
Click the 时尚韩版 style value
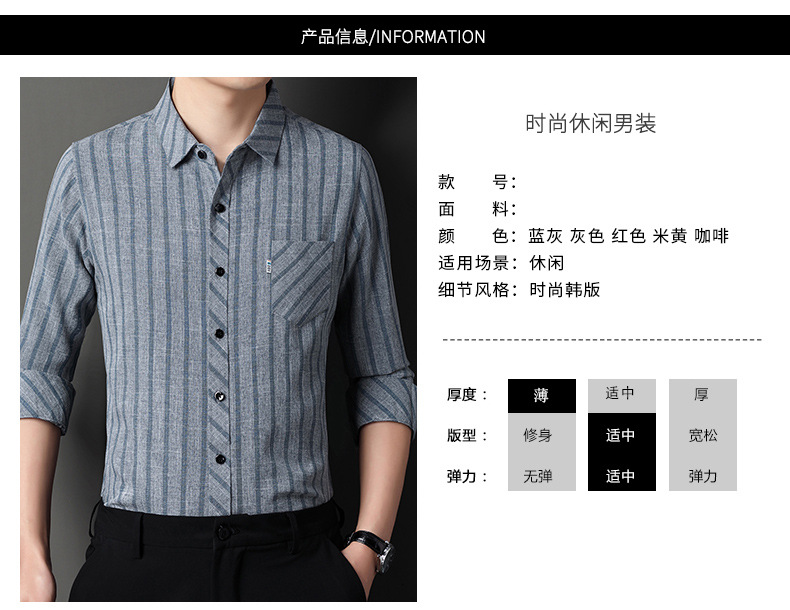pos(564,290)
